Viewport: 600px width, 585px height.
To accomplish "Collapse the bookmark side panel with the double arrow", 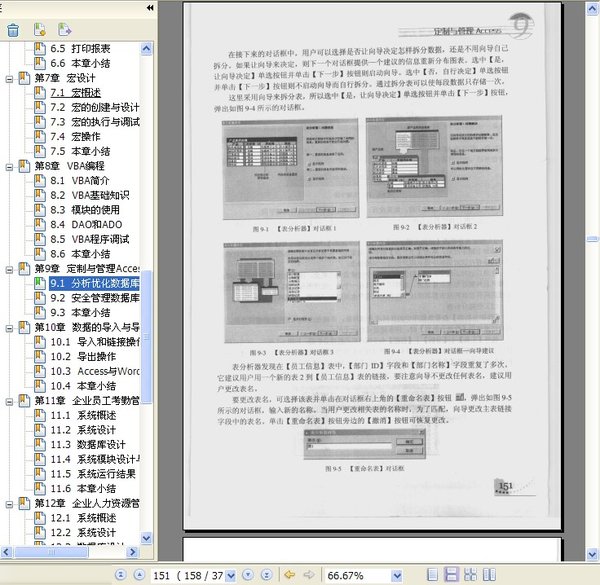I will coord(150,7).
